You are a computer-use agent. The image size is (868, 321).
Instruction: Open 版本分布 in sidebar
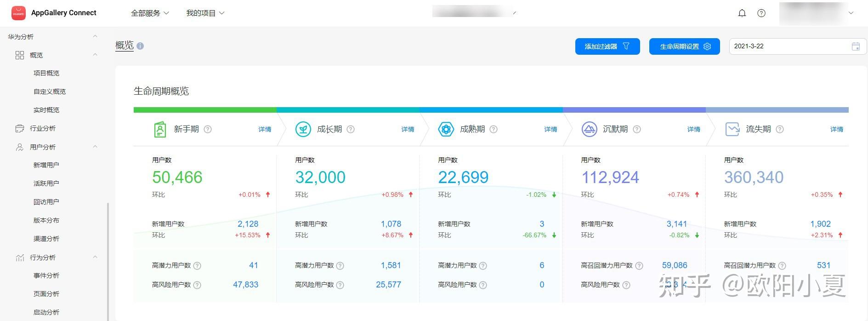46,220
